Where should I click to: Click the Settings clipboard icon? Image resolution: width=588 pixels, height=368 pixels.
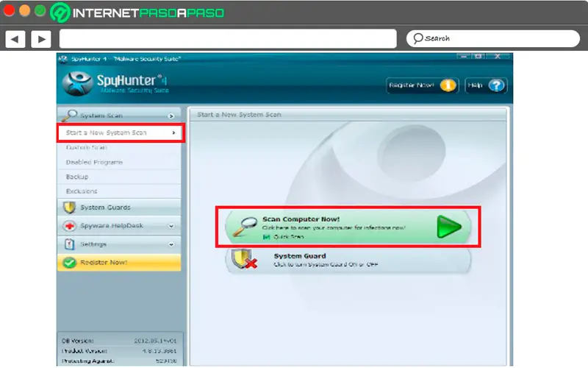(69, 244)
